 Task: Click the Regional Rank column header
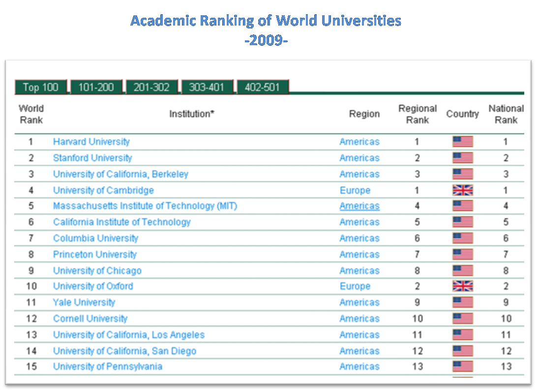[418, 114]
